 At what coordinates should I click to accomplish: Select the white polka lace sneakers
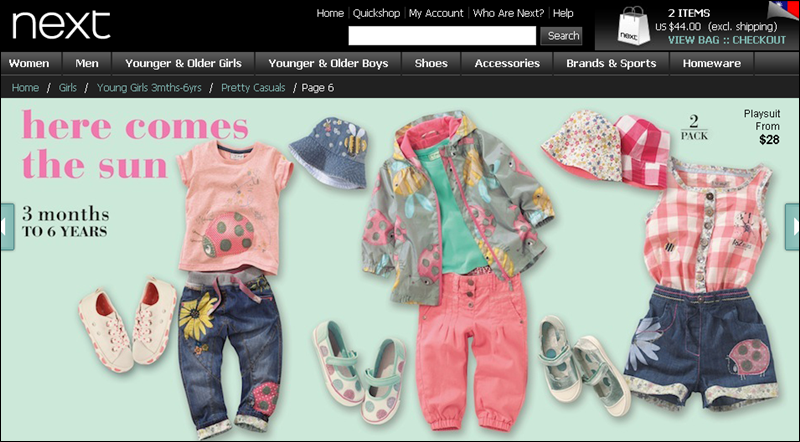click(x=128, y=324)
